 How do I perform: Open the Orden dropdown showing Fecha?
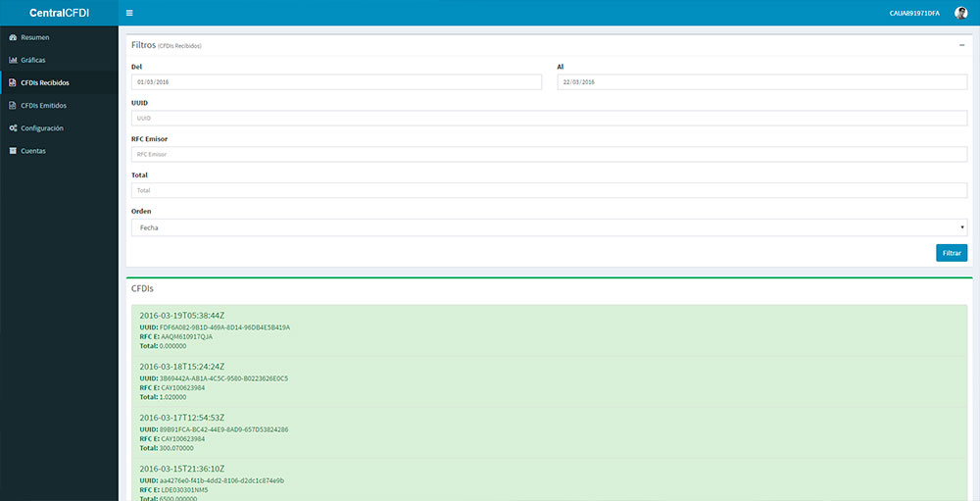coord(550,227)
